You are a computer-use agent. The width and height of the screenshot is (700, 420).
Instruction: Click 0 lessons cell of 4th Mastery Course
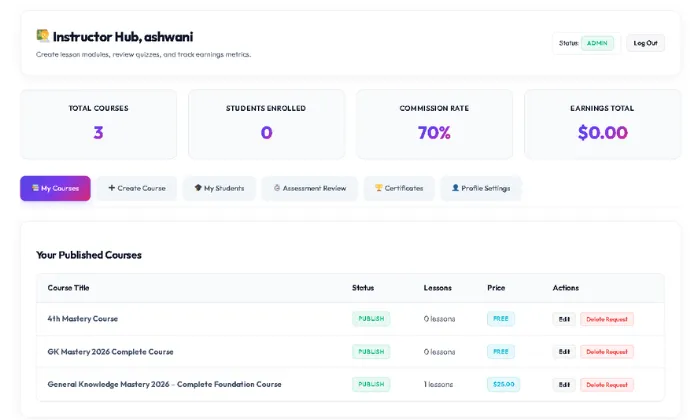pos(439,319)
